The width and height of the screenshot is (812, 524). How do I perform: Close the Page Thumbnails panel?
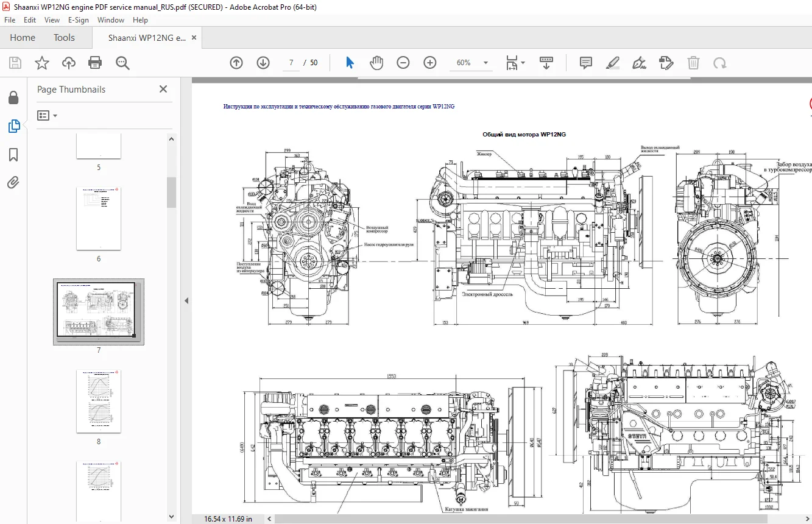point(163,89)
